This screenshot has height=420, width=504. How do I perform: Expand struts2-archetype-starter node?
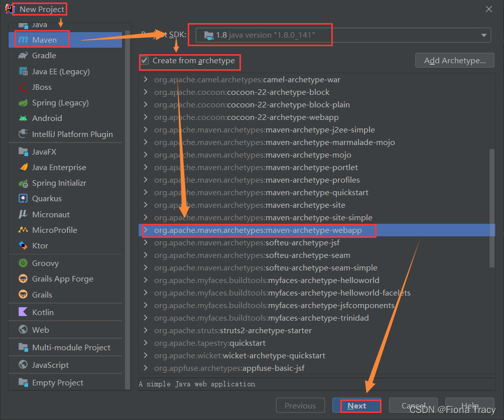click(x=146, y=330)
